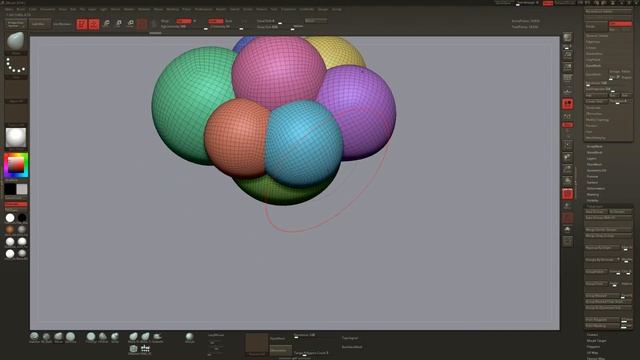Image resolution: width=640 pixels, height=360 pixels.
Task: Click the dim red icon below PolyFrame
Action: pyautogui.click(x=567, y=218)
